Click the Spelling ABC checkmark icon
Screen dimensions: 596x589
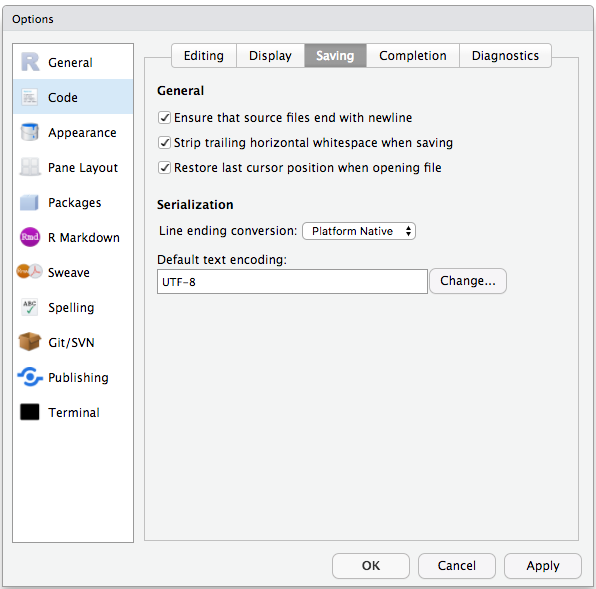tap(30, 307)
